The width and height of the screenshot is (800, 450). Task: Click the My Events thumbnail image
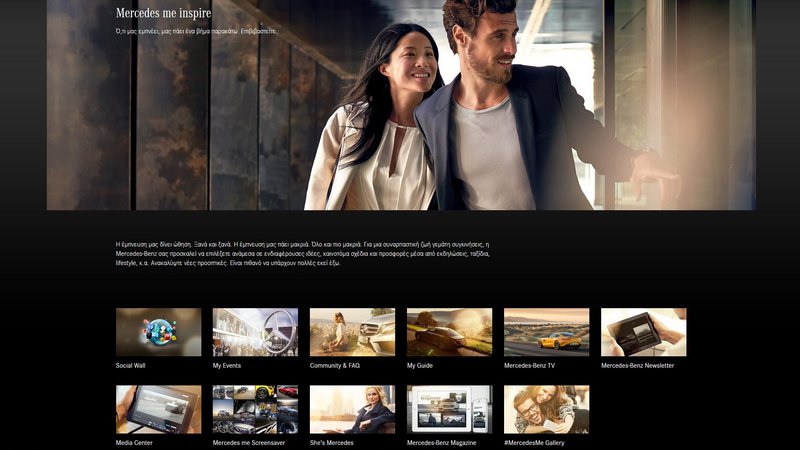click(255, 332)
